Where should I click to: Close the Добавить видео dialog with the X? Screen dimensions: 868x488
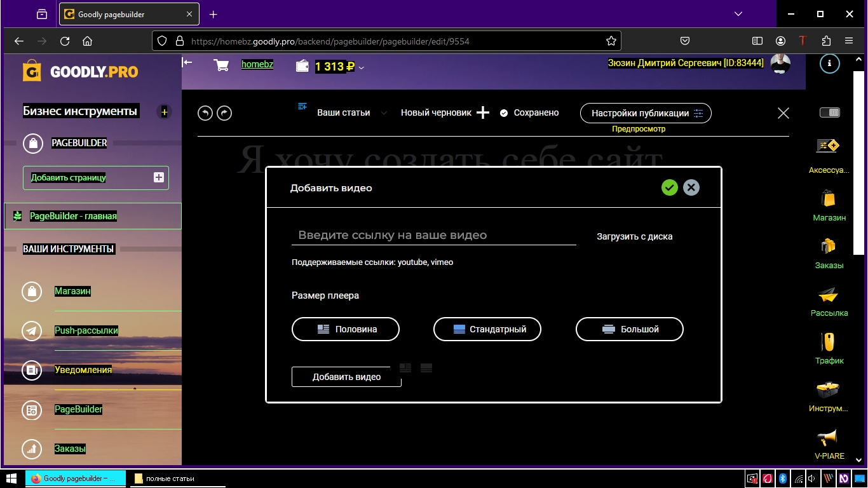pos(691,187)
